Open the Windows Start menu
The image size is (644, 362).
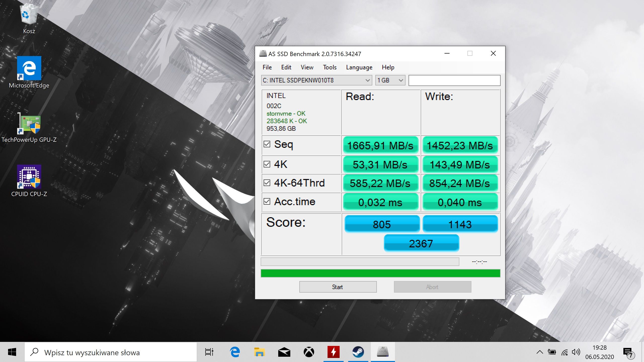coord(12,352)
